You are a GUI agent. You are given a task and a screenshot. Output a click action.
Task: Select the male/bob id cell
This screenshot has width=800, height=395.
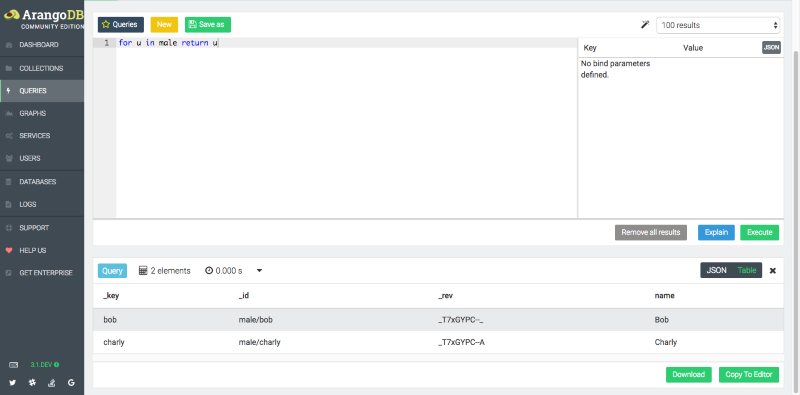[256, 320]
